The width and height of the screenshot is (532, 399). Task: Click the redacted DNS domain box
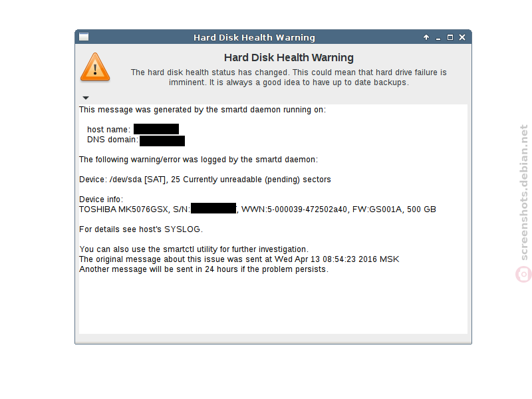point(162,141)
